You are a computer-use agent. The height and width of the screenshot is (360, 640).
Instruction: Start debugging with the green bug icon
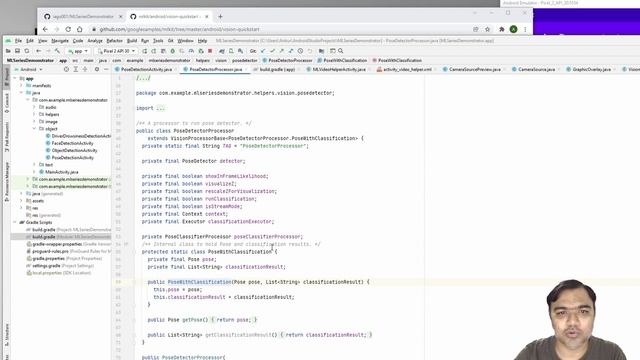pos(173,51)
